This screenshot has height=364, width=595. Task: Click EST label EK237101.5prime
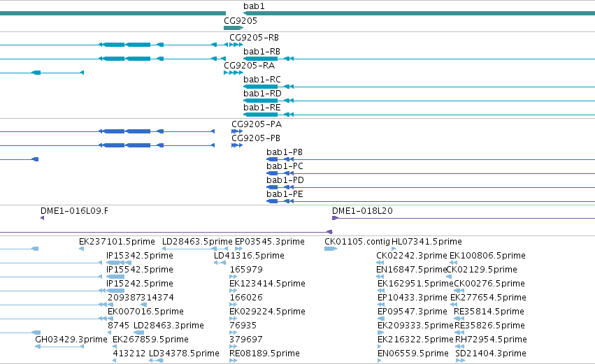[117, 242]
